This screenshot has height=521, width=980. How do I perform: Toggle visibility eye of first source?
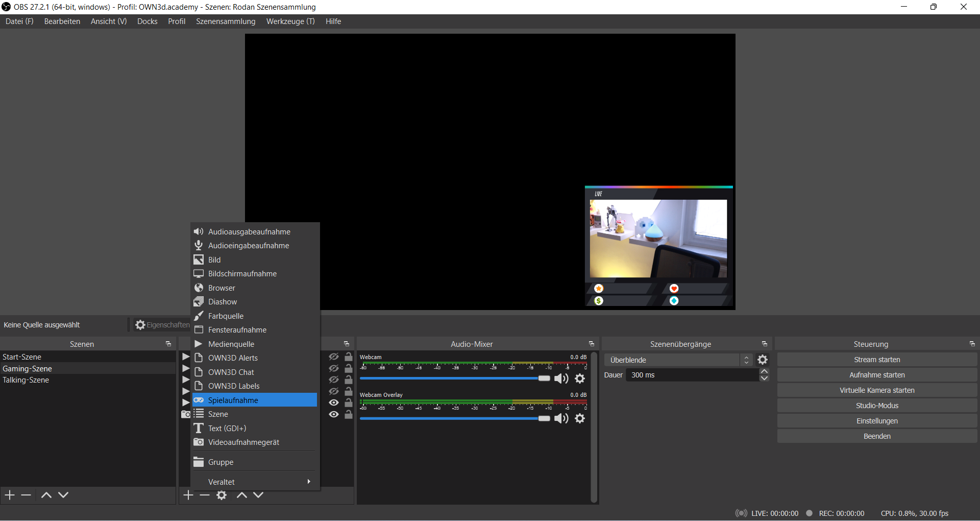click(x=334, y=357)
